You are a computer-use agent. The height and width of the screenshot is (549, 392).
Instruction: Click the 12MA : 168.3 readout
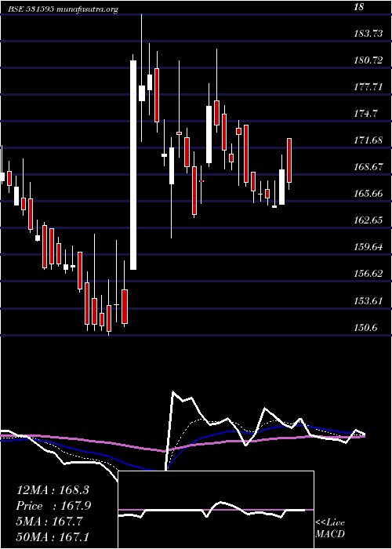[x=54, y=489]
